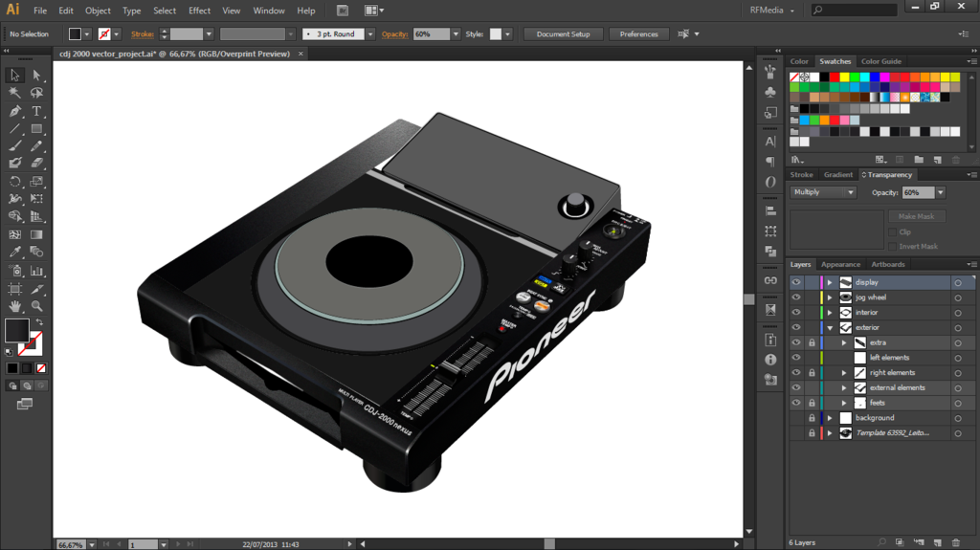
Task: Select the Pen tool
Action: [15, 111]
